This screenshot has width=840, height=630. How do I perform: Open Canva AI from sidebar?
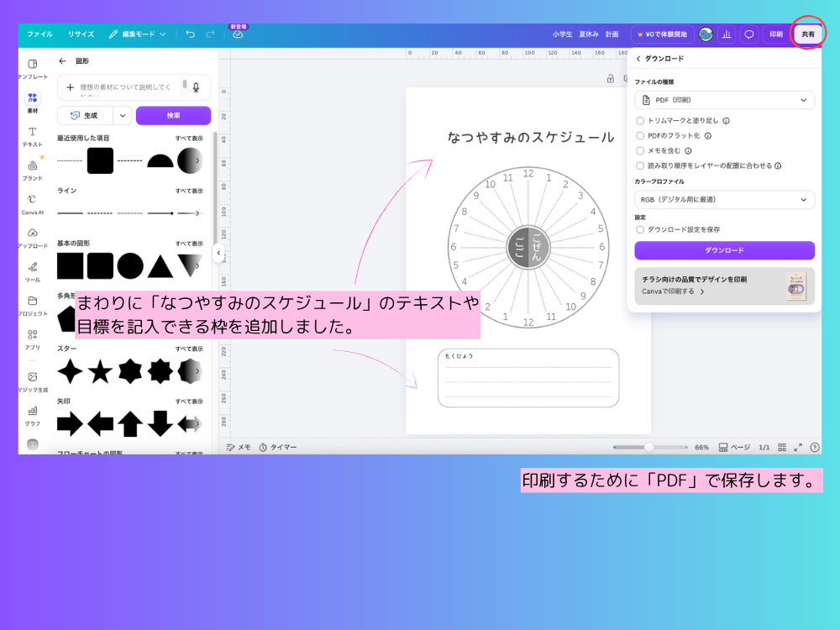pos(32,204)
